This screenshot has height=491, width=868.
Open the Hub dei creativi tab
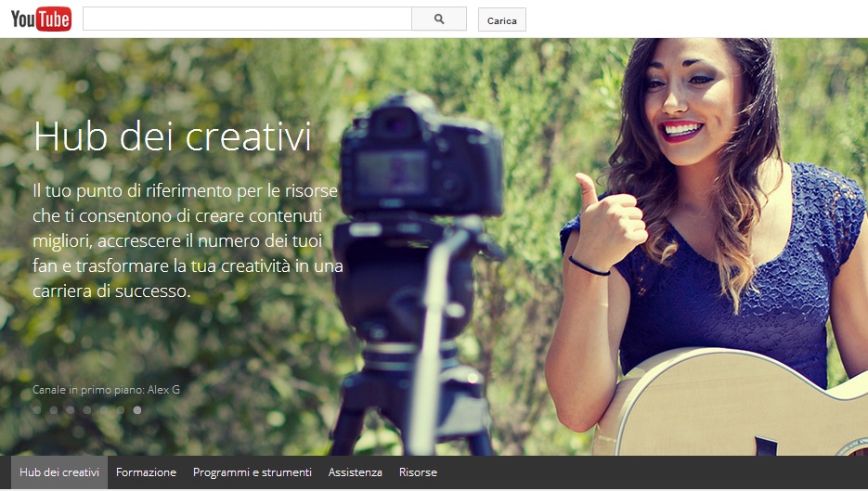59,472
